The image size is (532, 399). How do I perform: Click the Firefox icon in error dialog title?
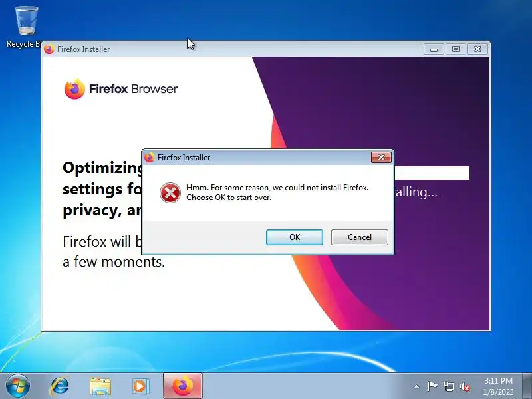point(149,158)
